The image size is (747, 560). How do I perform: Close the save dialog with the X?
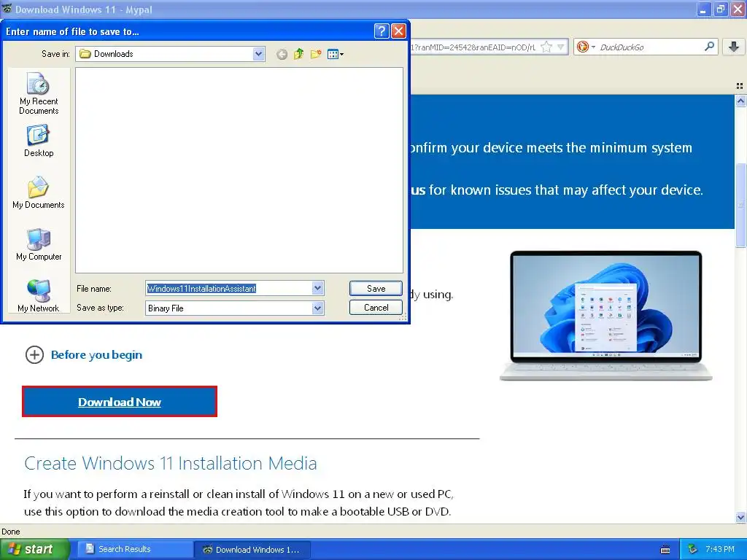[398, 31]
